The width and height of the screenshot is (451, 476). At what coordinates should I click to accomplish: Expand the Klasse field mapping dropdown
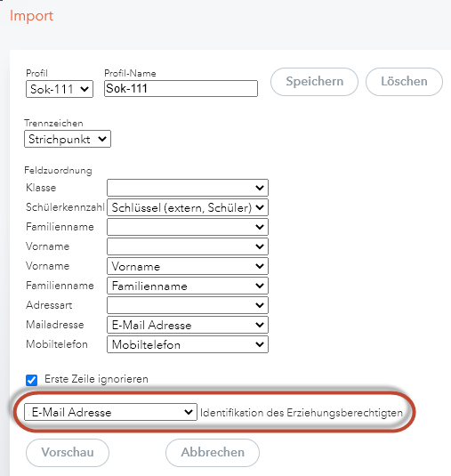(x=188, y=188)
